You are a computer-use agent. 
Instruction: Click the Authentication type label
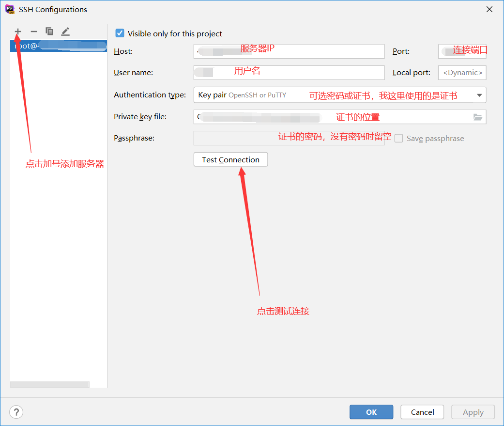(150, 95)
